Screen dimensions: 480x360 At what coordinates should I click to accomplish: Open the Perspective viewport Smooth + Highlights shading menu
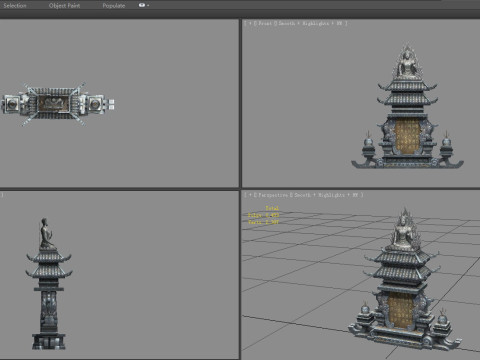click(326, 195)
